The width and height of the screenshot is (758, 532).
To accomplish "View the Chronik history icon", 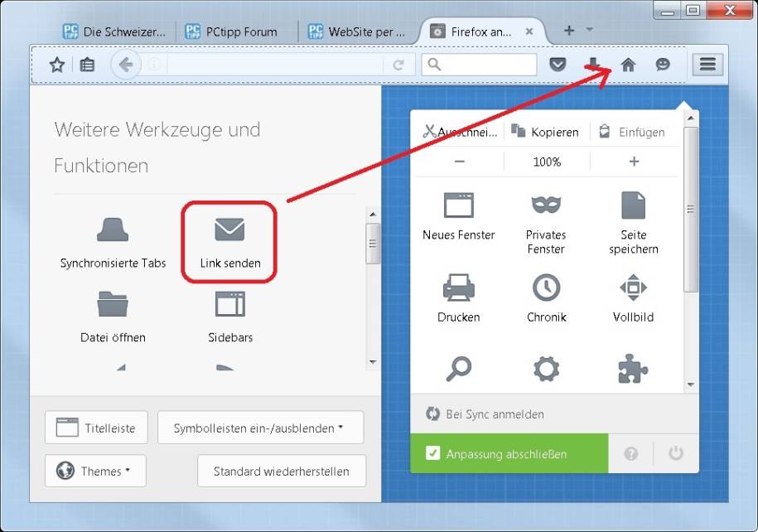I will [545, 286].
